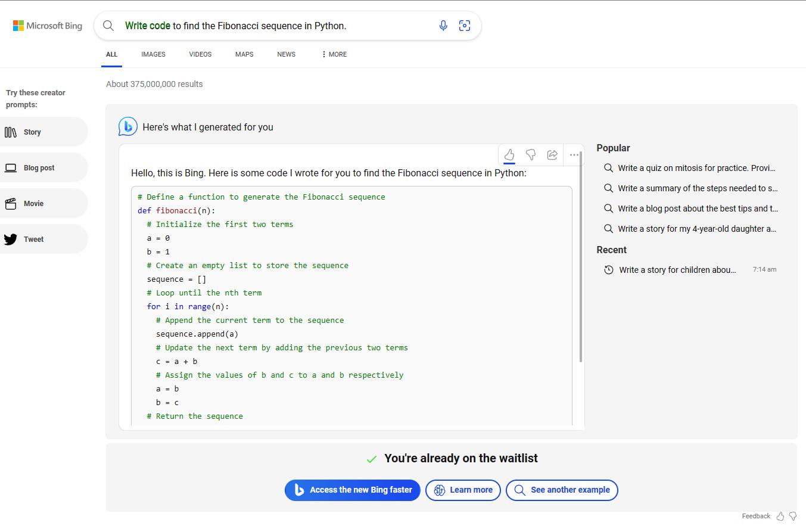Image resolution: width=806 pixels, height=532 pixels.
Task: Select the Story creator prompt
Action: pyautogui.click(x=44, y=132)
